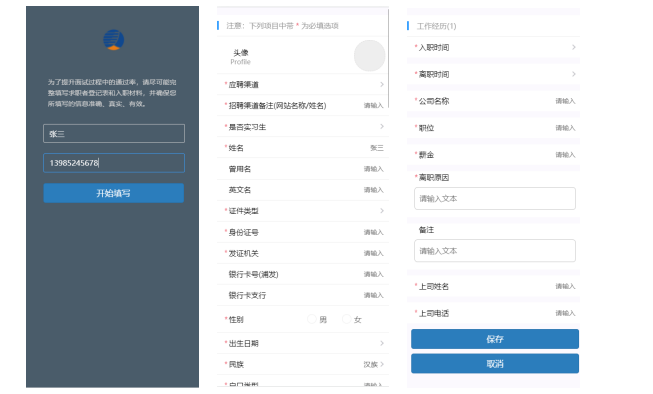Click the 上司姓名 input
Screen dimensions: 653x394
point(565,287)
